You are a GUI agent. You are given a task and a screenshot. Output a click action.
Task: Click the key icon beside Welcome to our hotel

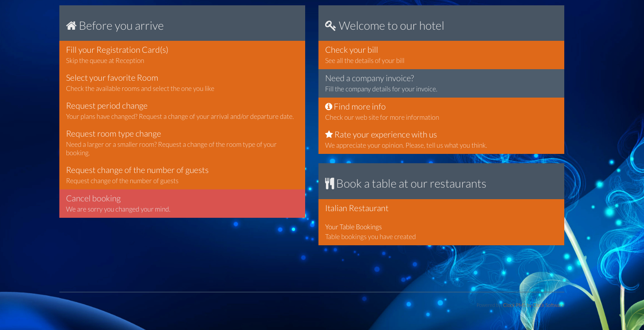[330, 26]
